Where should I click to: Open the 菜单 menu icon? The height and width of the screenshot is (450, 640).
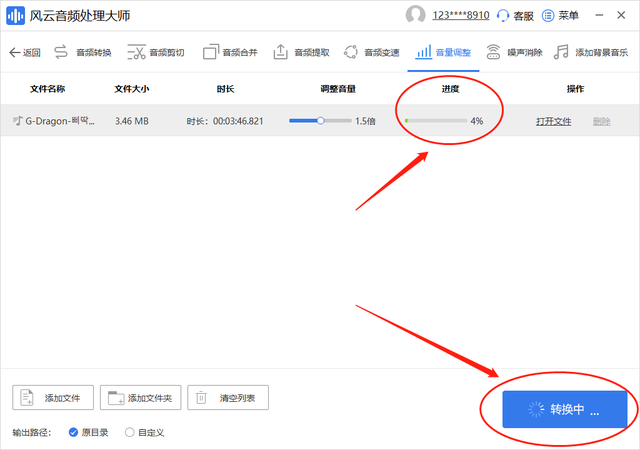coord(548,16)
